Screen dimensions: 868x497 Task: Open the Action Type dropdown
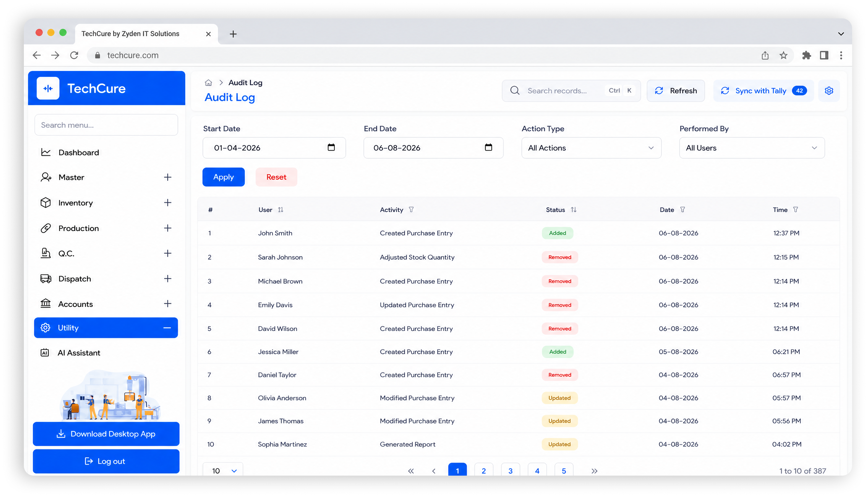(591, 148)
